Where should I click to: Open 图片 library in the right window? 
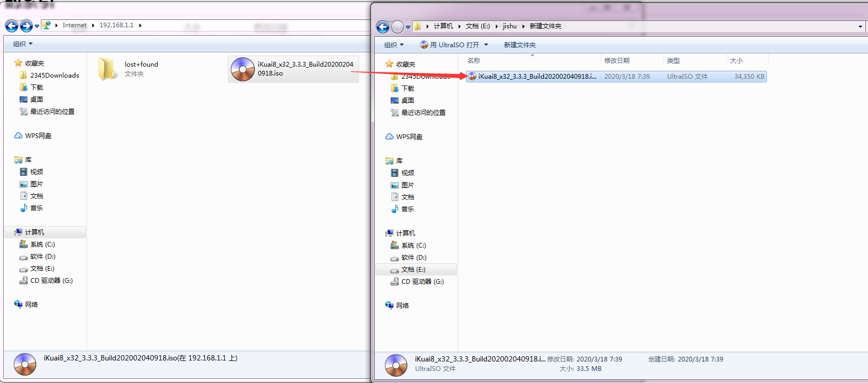click(402, 185)
